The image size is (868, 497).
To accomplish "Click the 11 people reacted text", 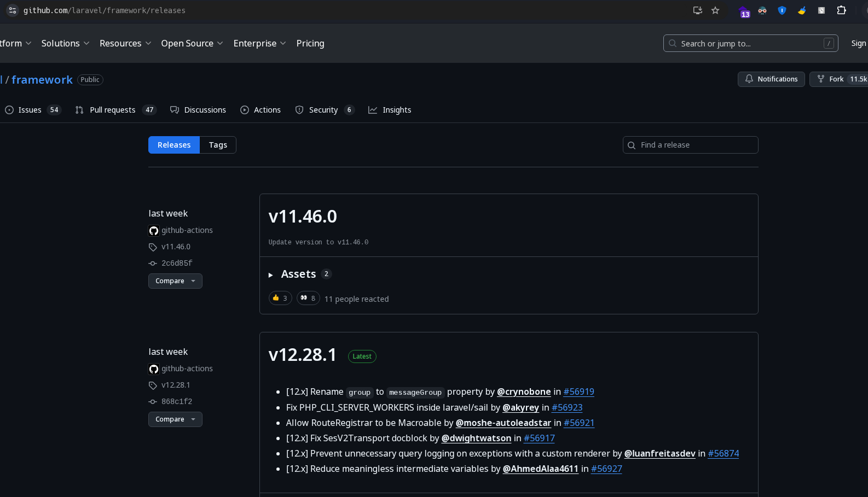I will click(x=357, y=299).
